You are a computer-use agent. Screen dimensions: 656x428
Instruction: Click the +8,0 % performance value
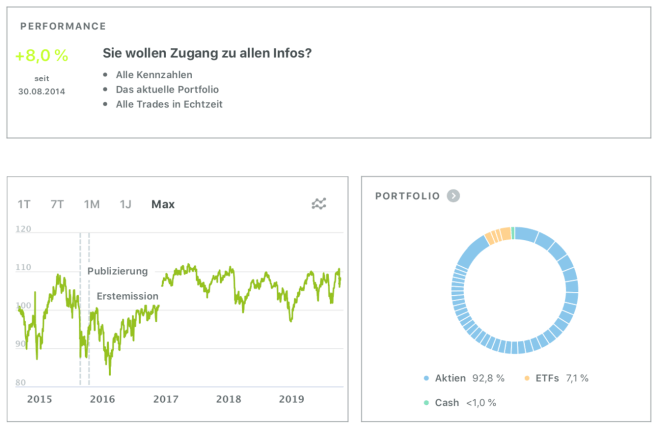pos(41,55)
